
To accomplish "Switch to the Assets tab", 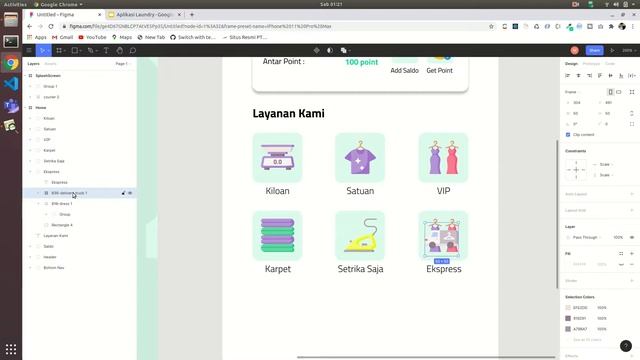I will 50,64.
